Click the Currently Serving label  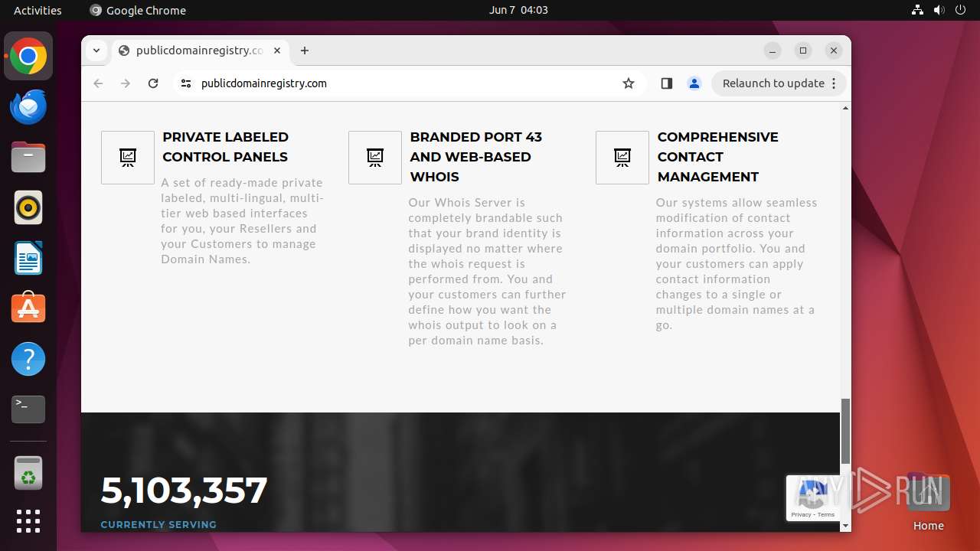click(x=158, y=524)
